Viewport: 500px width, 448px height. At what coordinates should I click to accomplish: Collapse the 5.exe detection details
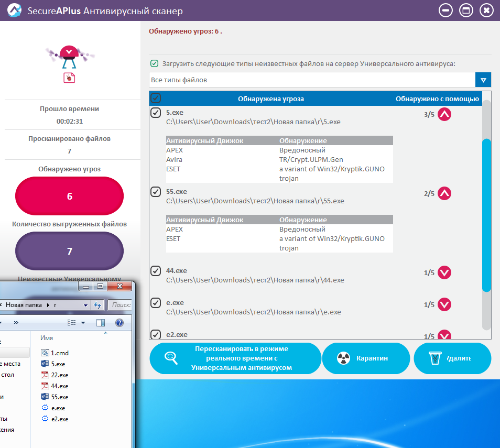coord(444,114)
